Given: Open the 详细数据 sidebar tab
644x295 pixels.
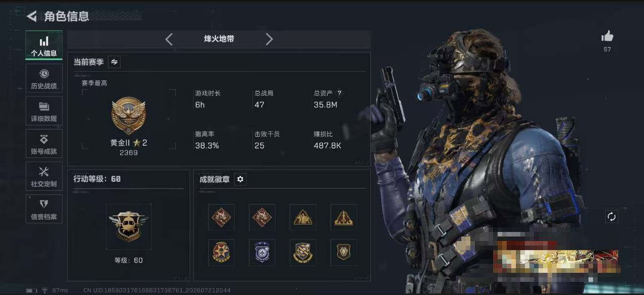Looking at the screenshot, I should pyautogui.click(x=44, y=111).
